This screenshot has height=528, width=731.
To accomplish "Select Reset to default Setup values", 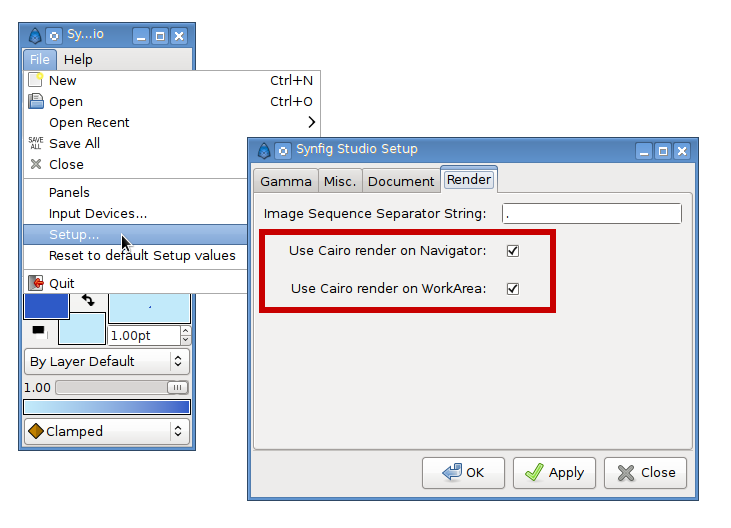I will click(136, 255).
